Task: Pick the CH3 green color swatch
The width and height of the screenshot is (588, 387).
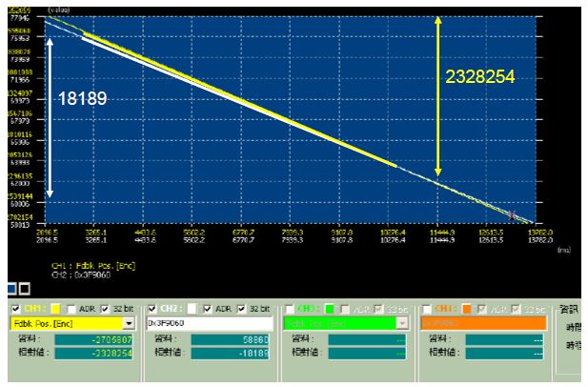Action: click(329, 309)
